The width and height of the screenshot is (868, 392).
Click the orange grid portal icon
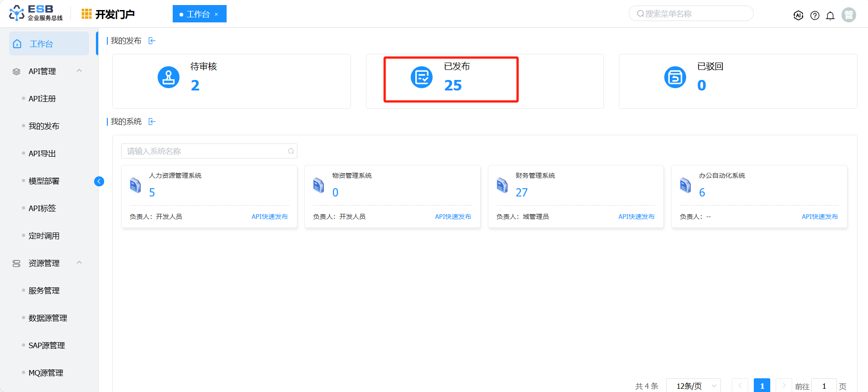(86, 14)
